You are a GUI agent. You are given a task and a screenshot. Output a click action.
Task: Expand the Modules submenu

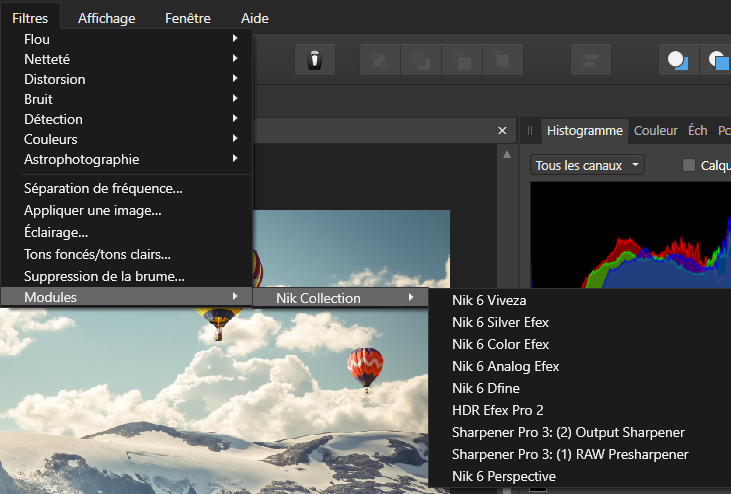[127, 297]
